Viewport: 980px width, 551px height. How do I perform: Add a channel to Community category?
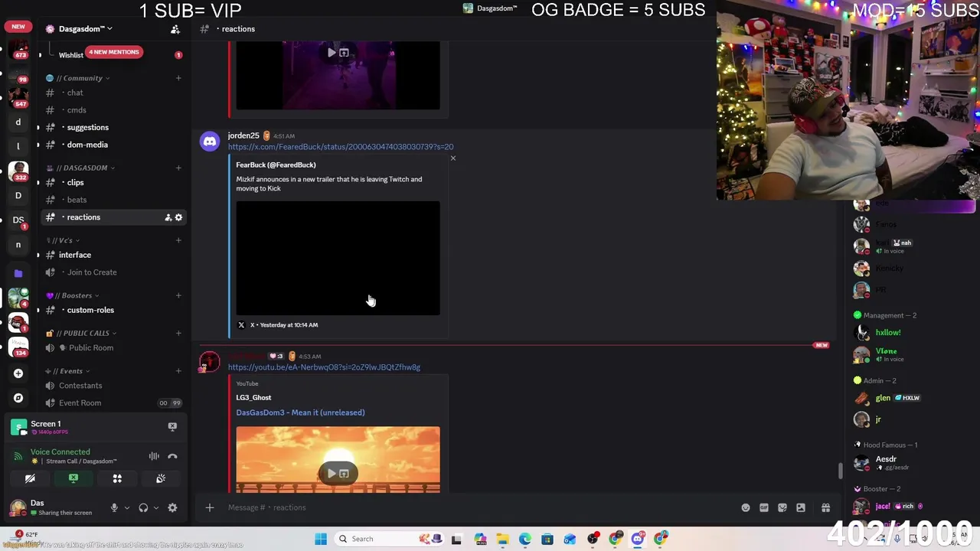178,78
